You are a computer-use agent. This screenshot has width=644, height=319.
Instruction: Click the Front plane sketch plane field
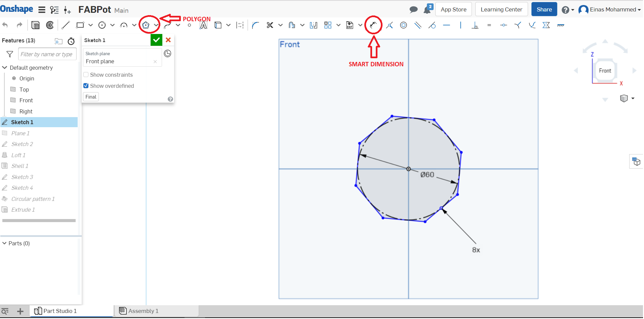coord(122,58)
